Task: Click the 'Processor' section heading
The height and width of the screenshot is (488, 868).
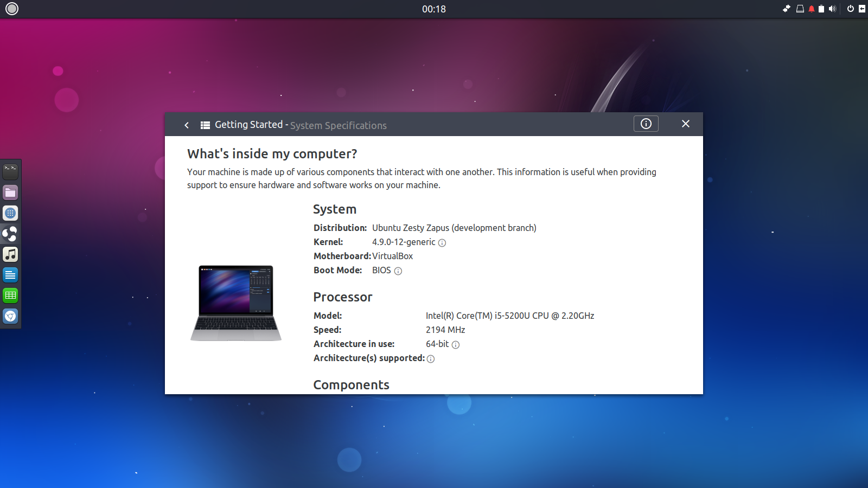Action: click(x=343, y=297)
